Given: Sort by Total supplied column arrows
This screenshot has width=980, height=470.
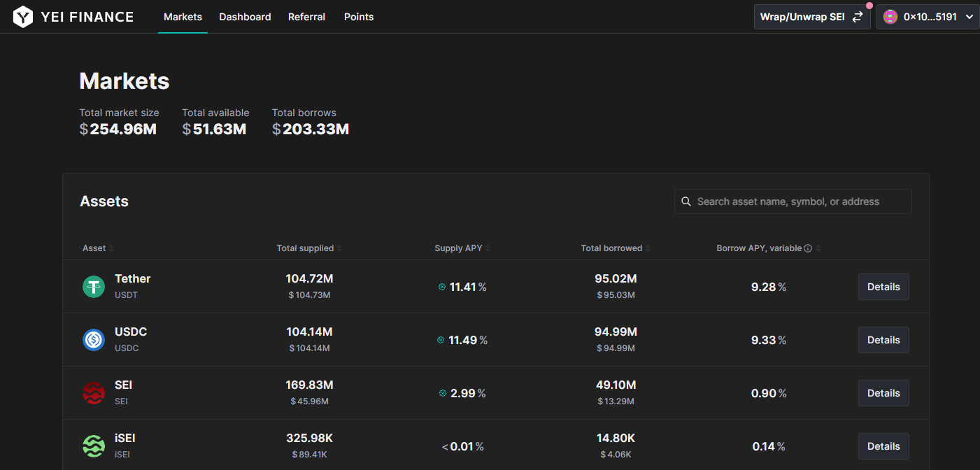Looking at the screenshot, I should coord(339,248).
